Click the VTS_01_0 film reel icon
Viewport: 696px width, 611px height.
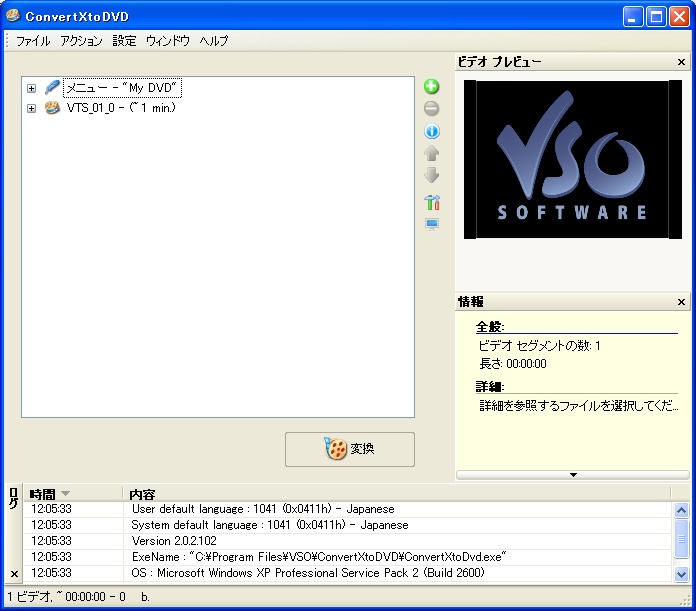[52, 107]
